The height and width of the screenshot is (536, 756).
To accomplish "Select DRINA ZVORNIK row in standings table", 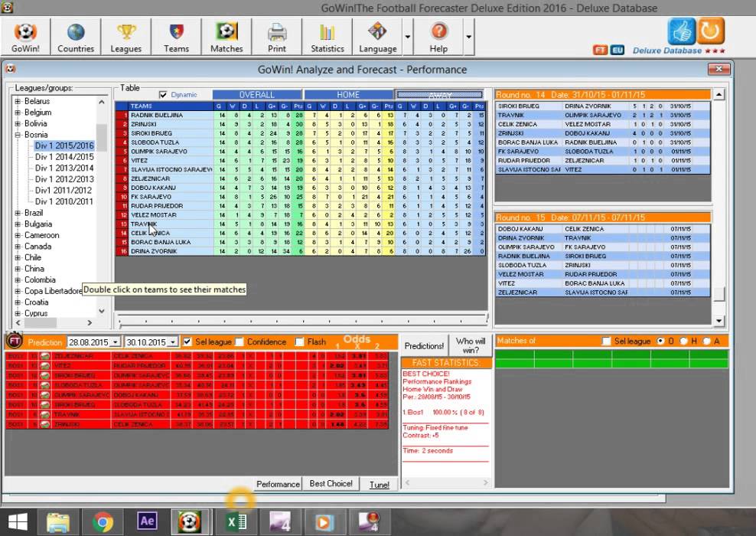I will [300, 251].
